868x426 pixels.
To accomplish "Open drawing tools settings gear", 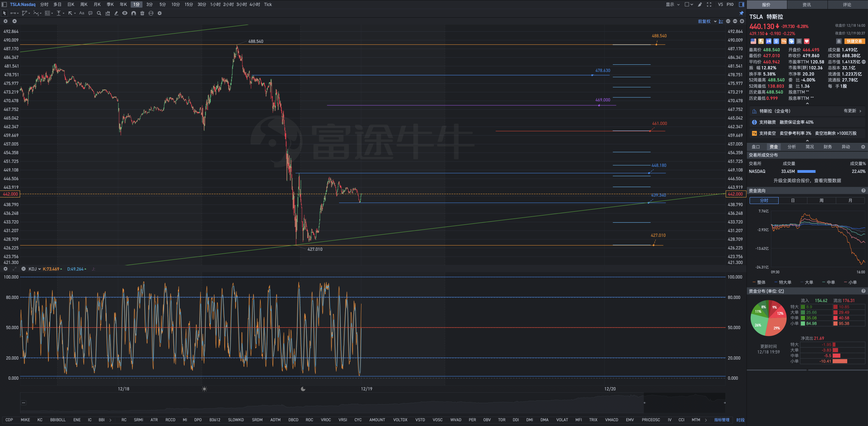I will 160,13.
